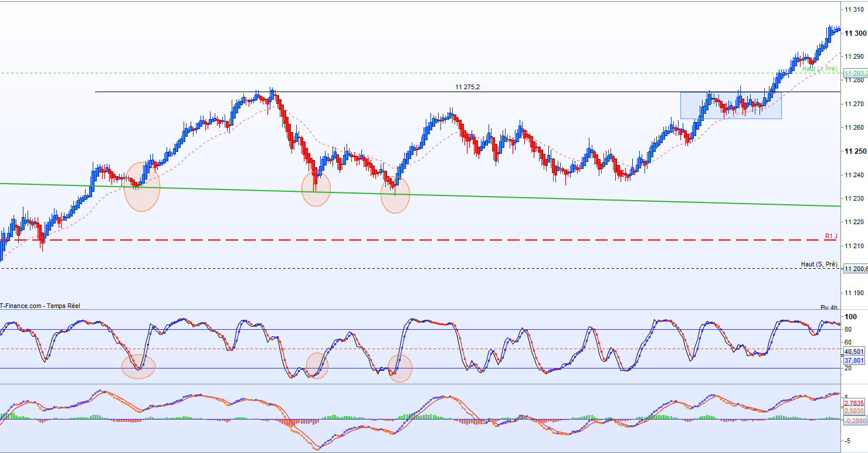The height and width of the screenshot is (453, 868).
Task: Select the red dashed stochastic midline
Action: point(420,349)
